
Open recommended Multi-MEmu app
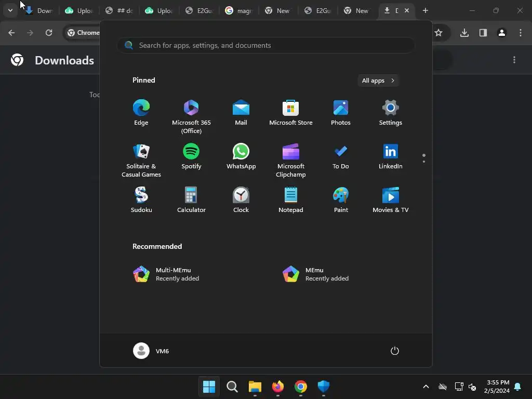pyautogui.click(x=166, y=274)
